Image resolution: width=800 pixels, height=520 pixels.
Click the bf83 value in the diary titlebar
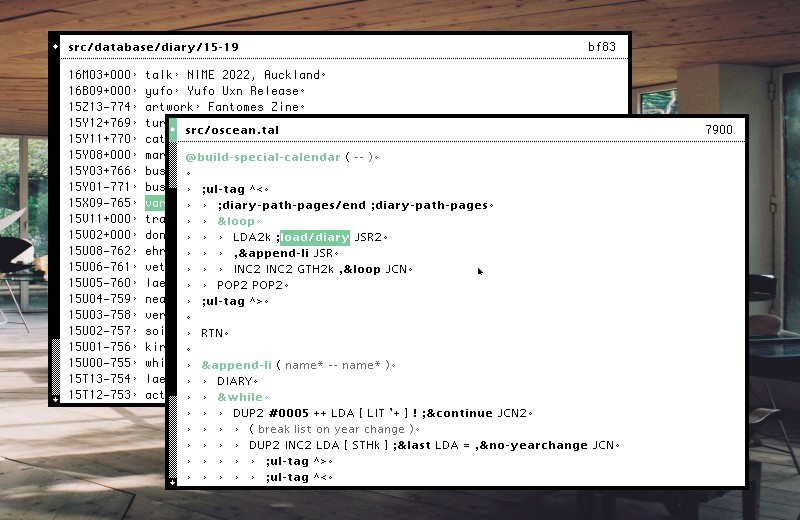[602, 47]
